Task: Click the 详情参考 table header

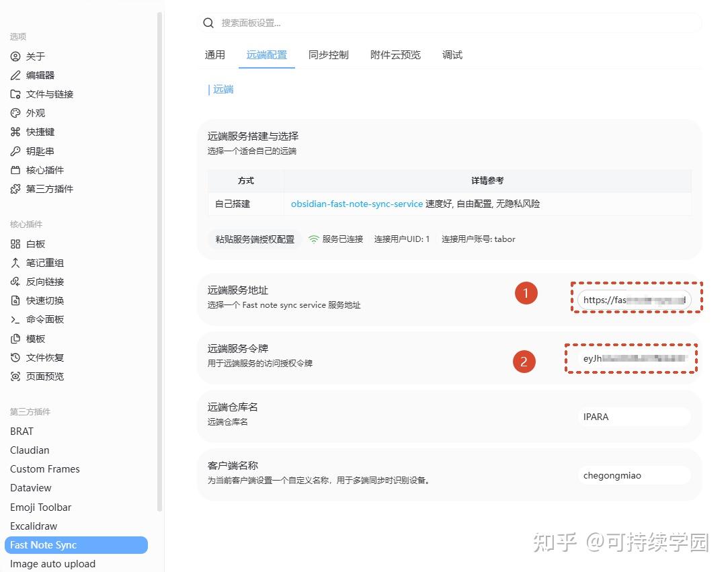Action: (x=487, y=181)
